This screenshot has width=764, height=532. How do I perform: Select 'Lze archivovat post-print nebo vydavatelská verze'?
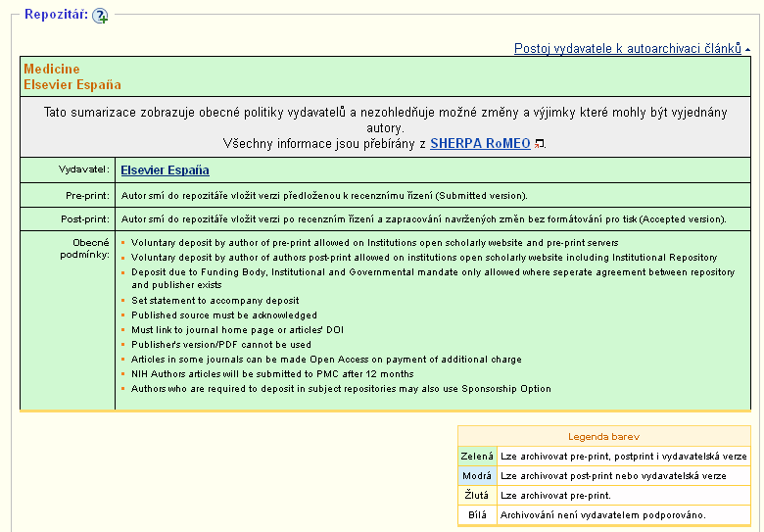click(613, 475)
